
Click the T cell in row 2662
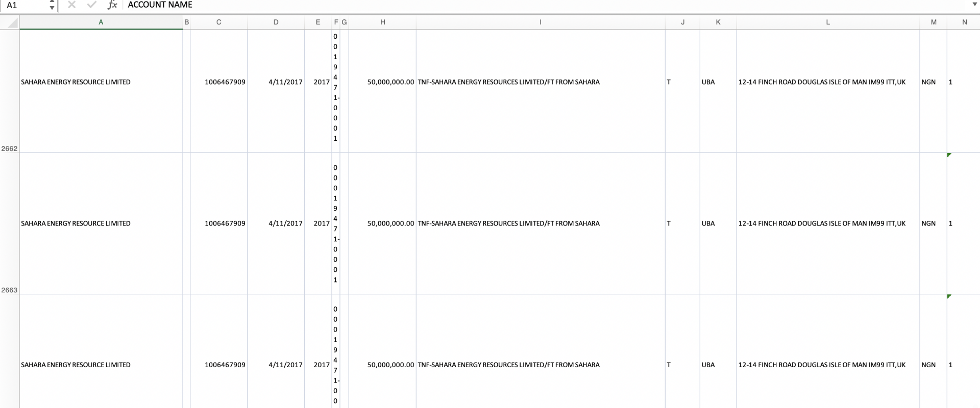pyautogui.click(x=669, y=82)
